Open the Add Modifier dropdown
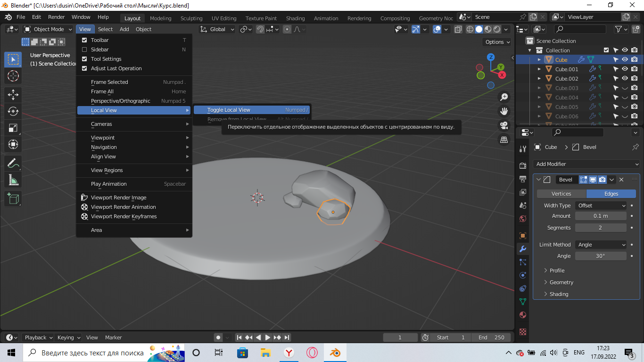The height and width of the screenshot is (362, 644). tap(587, 164)
